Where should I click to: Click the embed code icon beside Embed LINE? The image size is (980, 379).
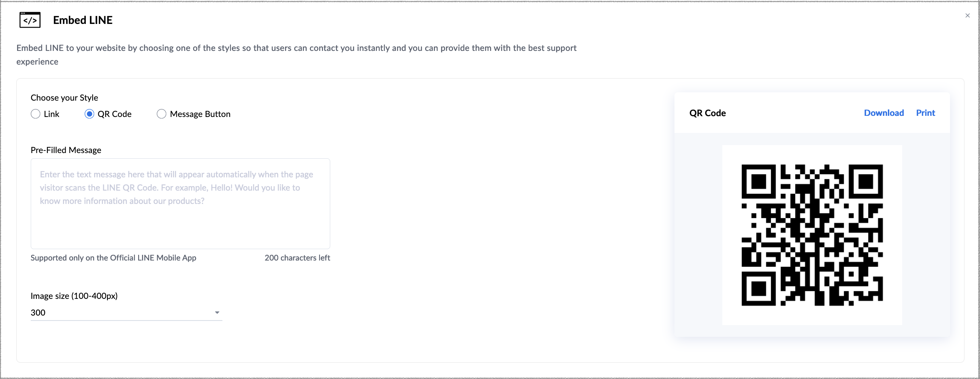[30, 20]
